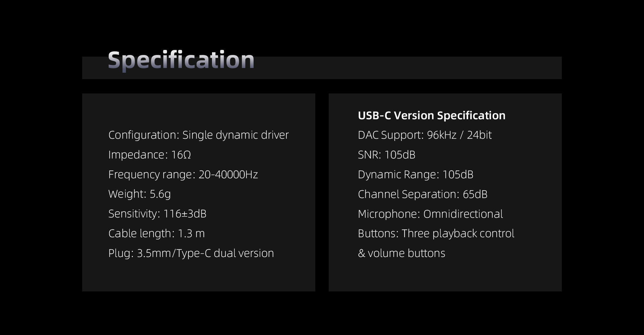This screenshot has height=335, width=644.
Task: Select the Dynamic Range: 105dB text
Action: (x=416, y=175)
